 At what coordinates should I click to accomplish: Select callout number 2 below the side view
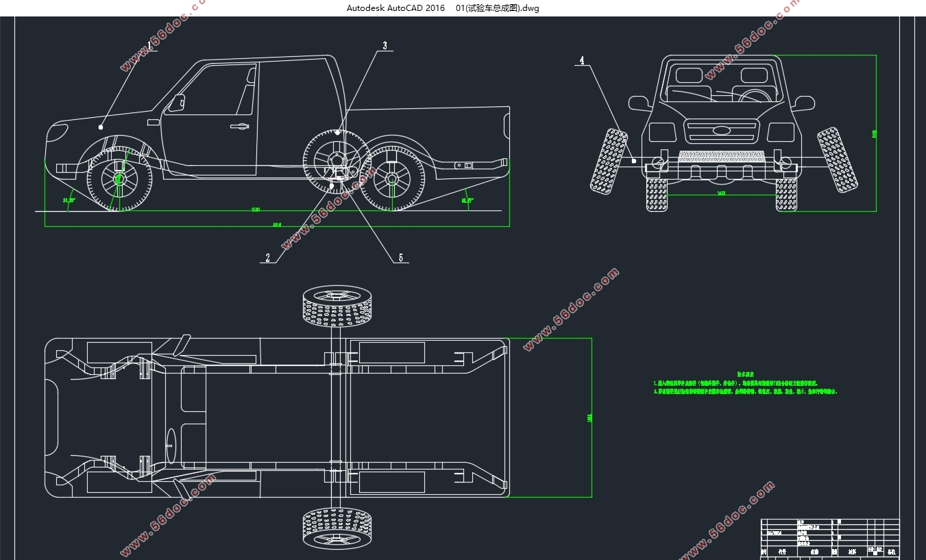(x=268, y=258)
